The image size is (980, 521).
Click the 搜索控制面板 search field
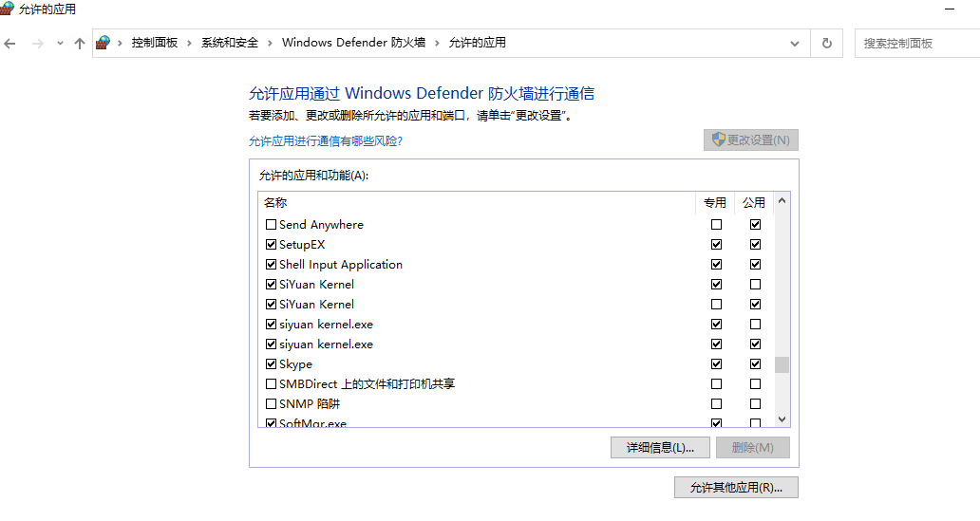[917, 43]
